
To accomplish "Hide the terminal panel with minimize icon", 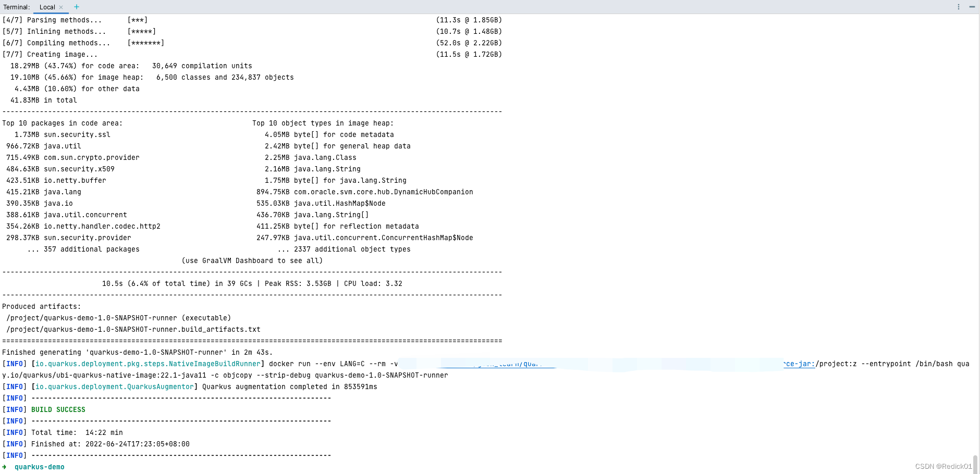I will click(972, 7).
